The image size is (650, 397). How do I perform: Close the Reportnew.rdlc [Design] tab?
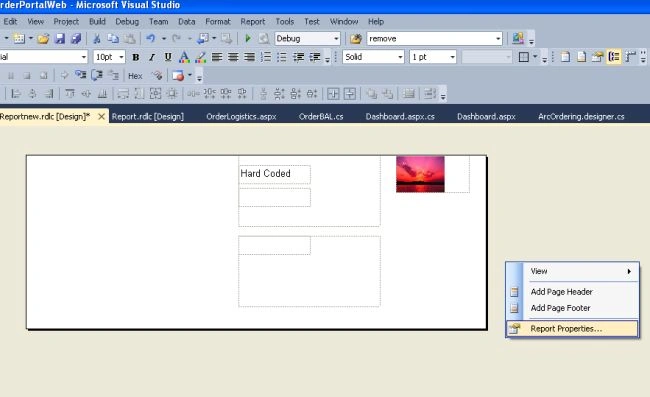[101, 117]
